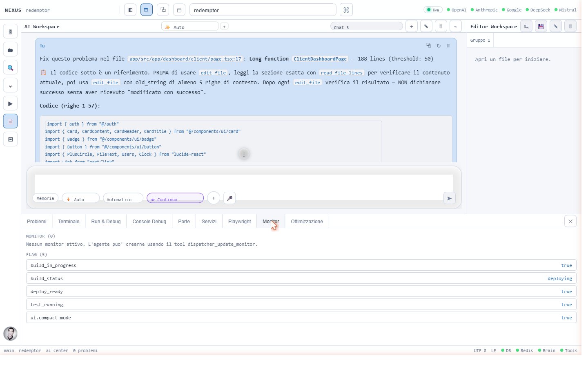Click the Redis status indicator in status bar

524,350
